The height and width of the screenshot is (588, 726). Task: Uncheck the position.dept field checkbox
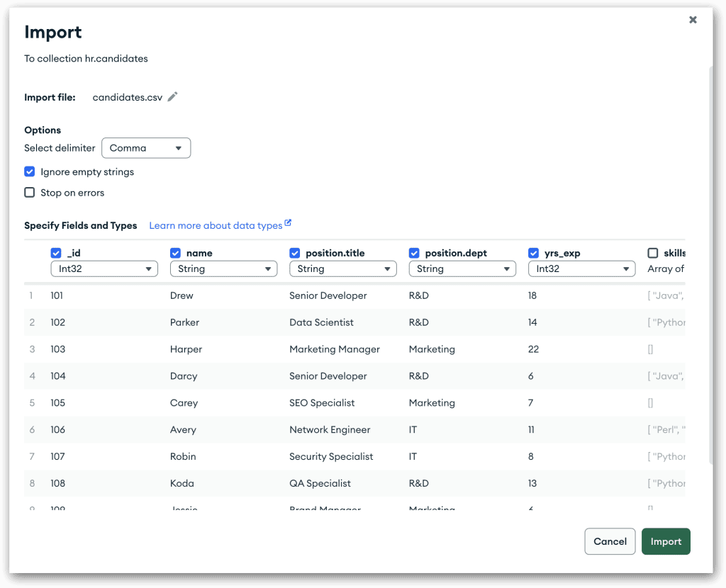[414, 253]
